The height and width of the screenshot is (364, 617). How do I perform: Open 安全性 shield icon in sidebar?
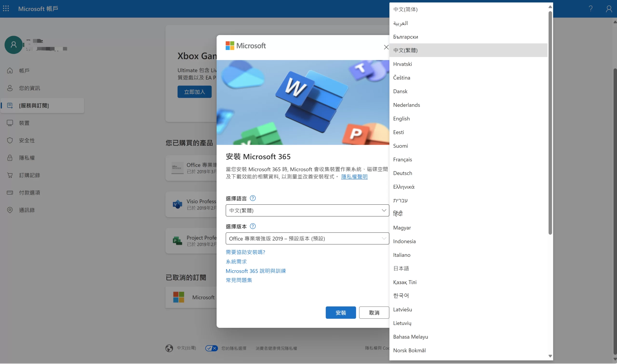pos(10,140)
